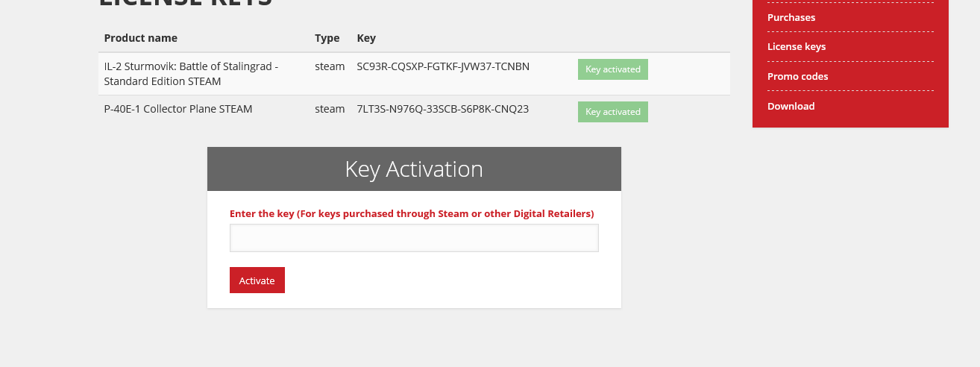Screen dimensions: 980x367
Task: Open Promo codes page
Action: click(x=797, y=76)
